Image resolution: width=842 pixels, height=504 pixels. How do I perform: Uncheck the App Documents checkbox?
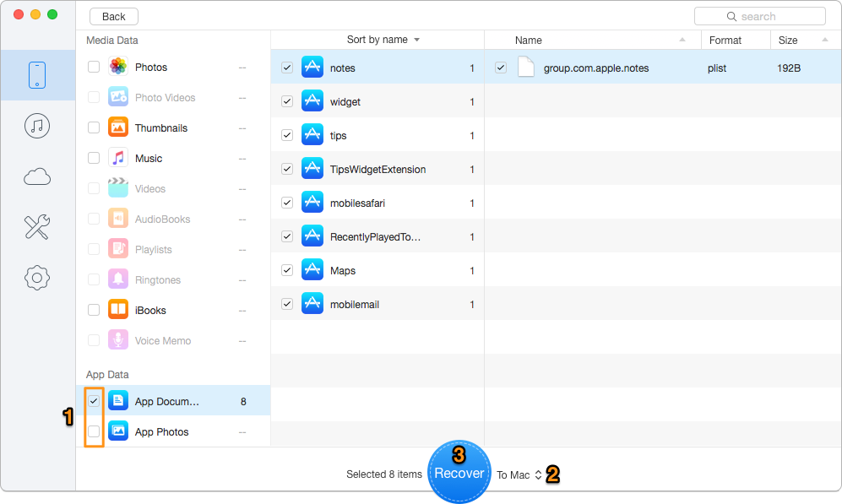94,401
